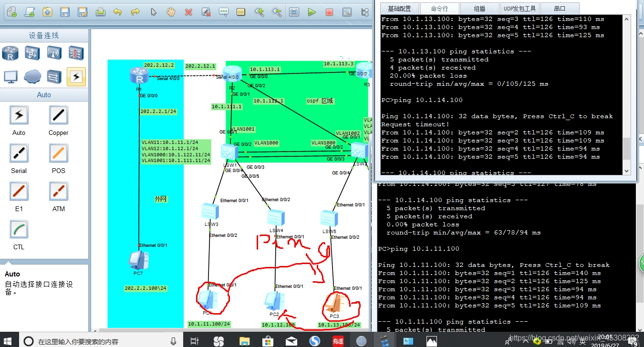This screenshot has height=347, width=644.
Task: Undo the last action
Action: 117,12
